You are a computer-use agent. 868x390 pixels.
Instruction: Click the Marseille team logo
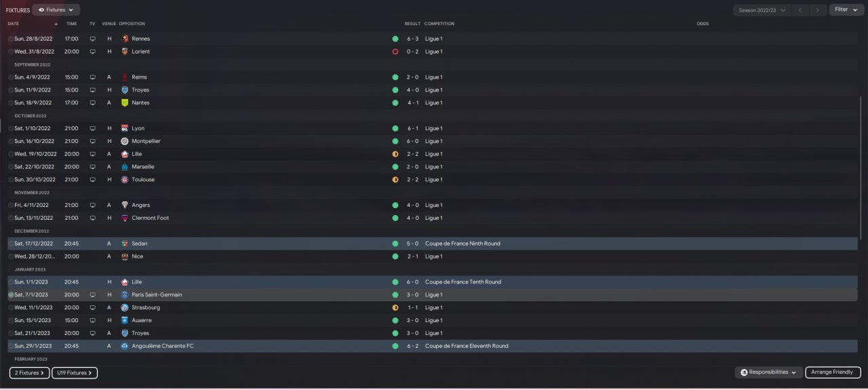coord(125,167)
